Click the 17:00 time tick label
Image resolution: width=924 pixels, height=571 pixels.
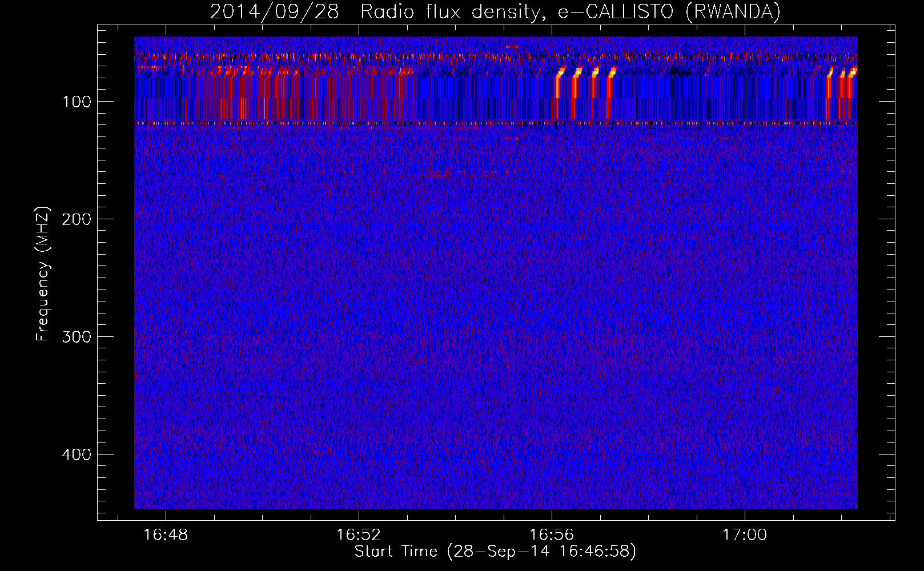[x=745, y=535]
